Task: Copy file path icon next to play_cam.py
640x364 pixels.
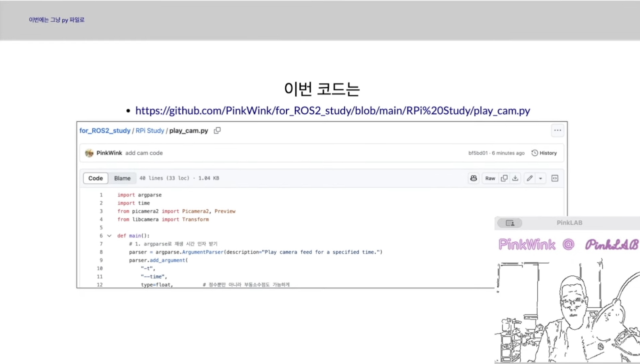Action: click(217, 130)
